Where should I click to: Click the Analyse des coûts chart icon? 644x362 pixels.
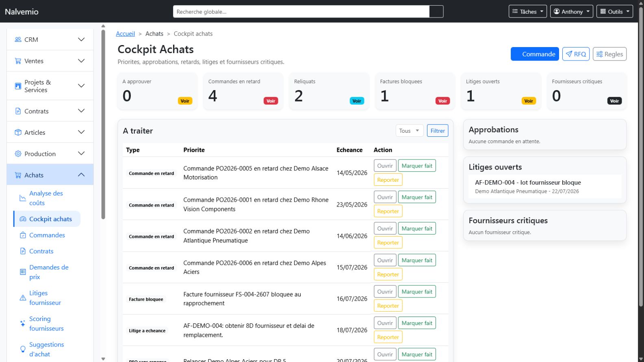click(23, 198)
